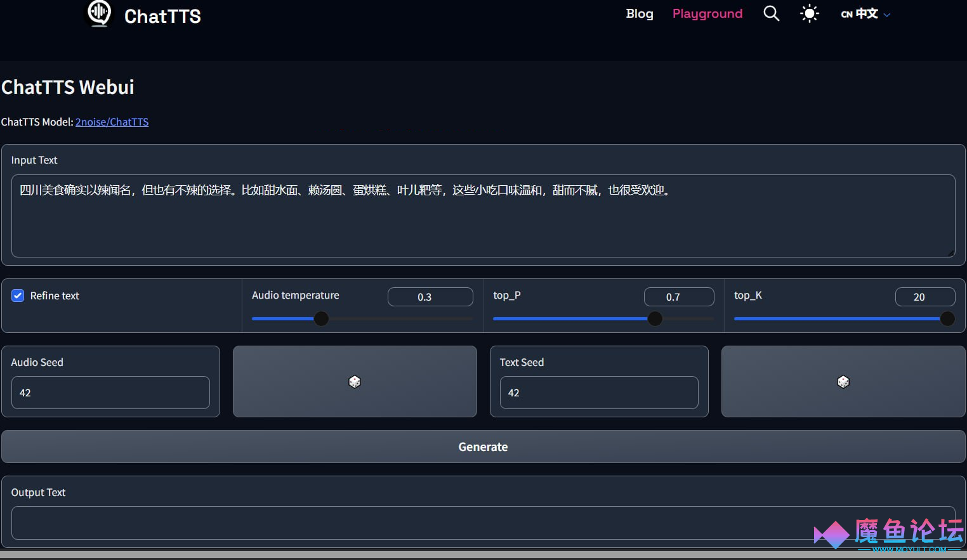Adjust the Audio temperature slider handle
Image resolution: width=967 pixels, height=560 pixels.
coord(322,318)
